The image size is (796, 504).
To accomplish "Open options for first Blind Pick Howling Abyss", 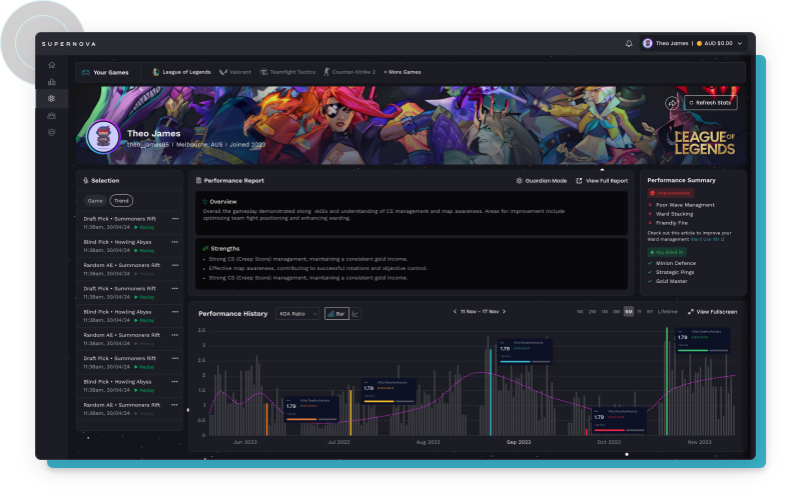I will [x=175, y=242].
